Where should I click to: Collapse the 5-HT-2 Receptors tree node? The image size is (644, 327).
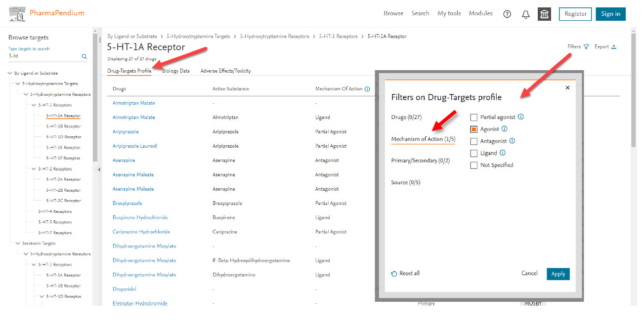coord(34,169)
